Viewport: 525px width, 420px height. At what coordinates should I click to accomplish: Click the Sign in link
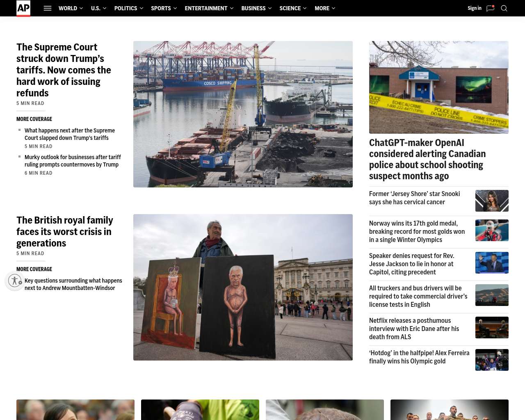[474, 8]
